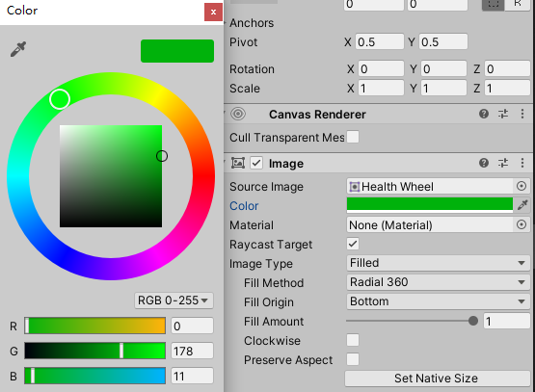This screenshot has width=535, height=392.
Task: Click the Fill Amount value field
Action: [507, 321]
